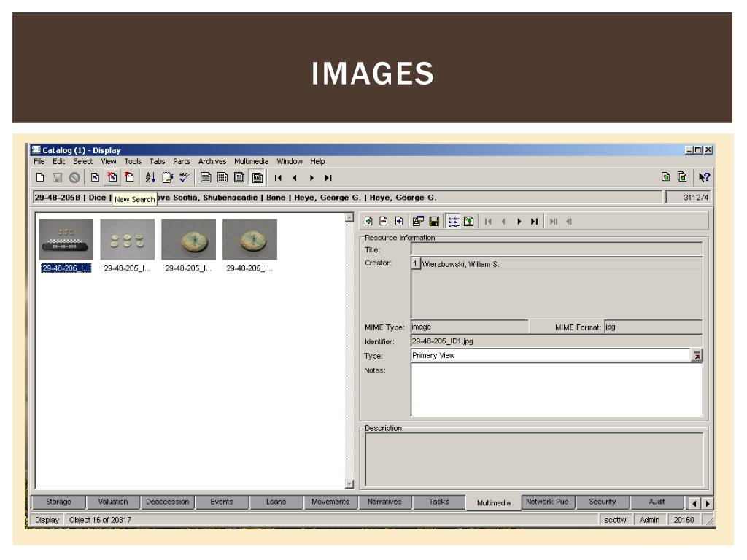Click the A-Z sort icon

point(150,177)
